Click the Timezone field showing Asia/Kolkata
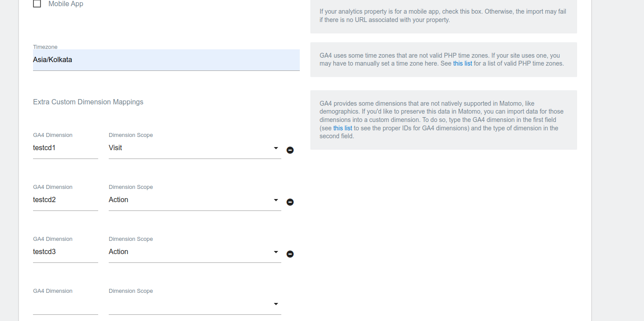Image resolution: width=644 pixels, height=321 pixels. (166, 59)
